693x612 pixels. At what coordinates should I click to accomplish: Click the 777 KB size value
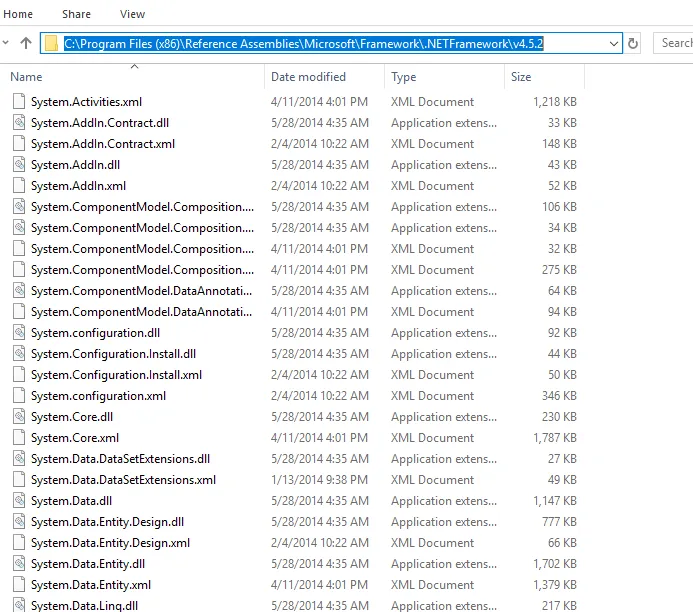tap(559, 522)
